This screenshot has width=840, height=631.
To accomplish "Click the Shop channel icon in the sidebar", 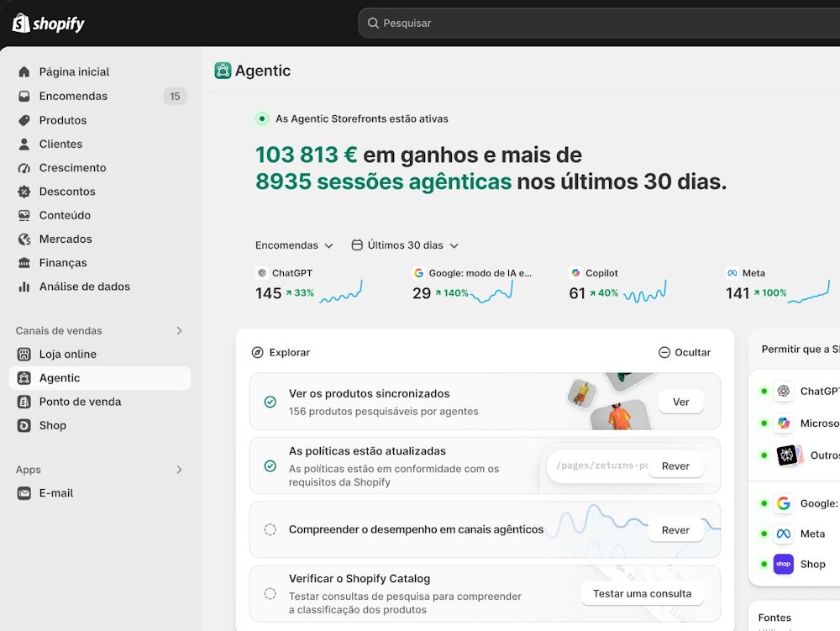I will (x=24, y=425).
